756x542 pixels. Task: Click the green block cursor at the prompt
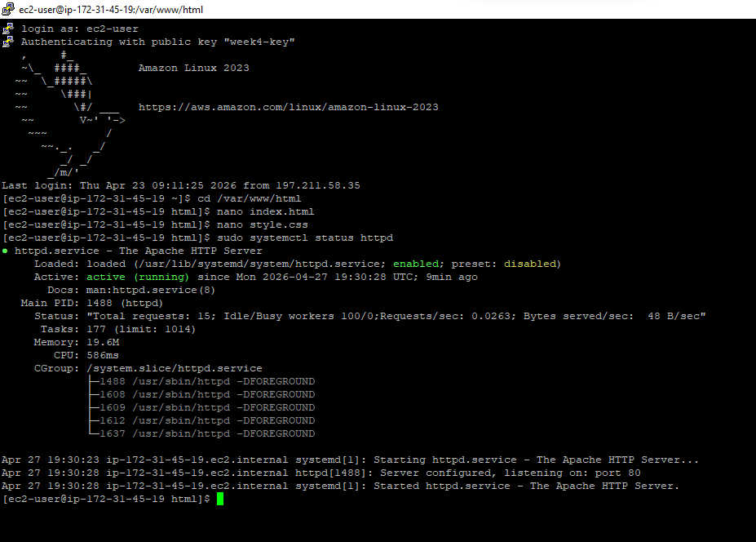coord(220,499)
